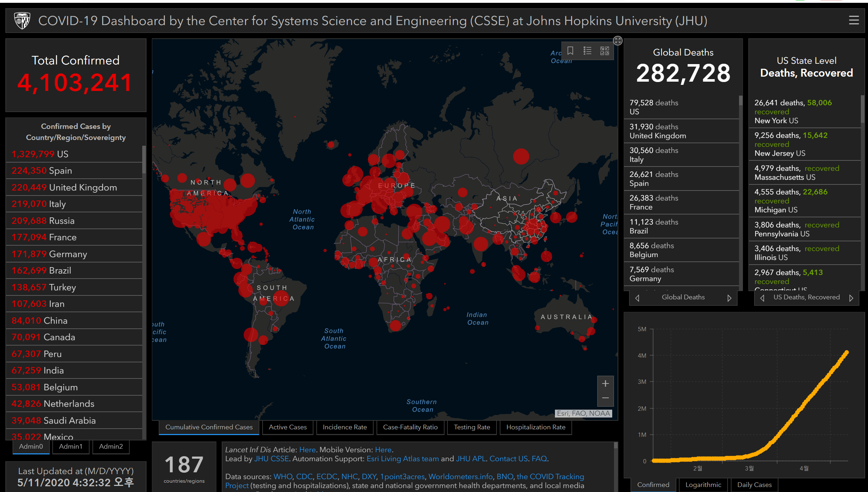This screenshot has width=868, height=492.
Task: Select the Case-Fatality Ratio map tab
Action: 410,427
